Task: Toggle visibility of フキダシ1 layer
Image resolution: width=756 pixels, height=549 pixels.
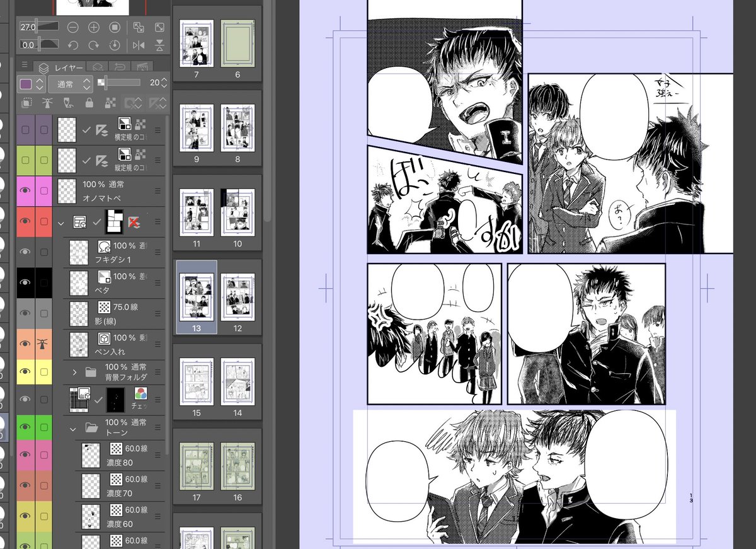Action: (25, 252)
